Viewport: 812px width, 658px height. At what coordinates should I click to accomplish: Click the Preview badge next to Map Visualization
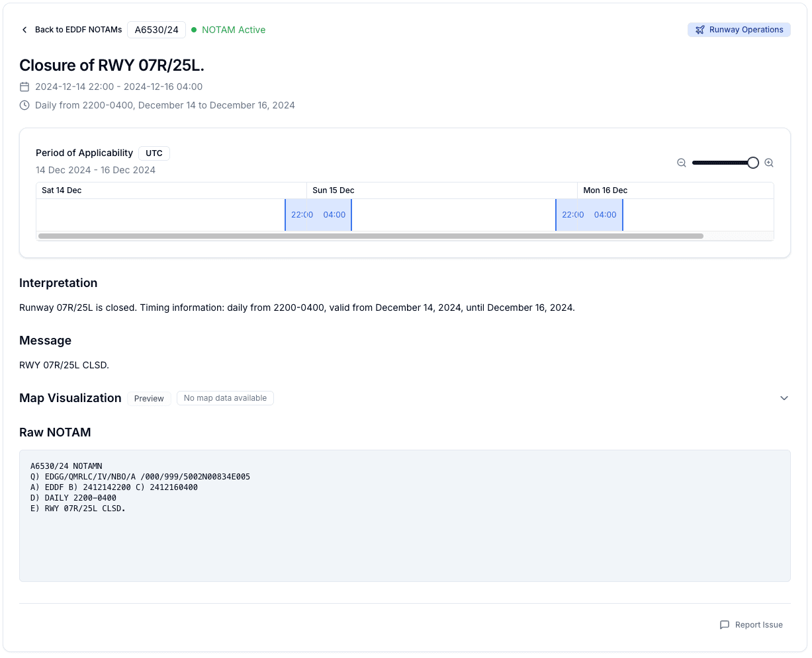click(x=149, y=399)
